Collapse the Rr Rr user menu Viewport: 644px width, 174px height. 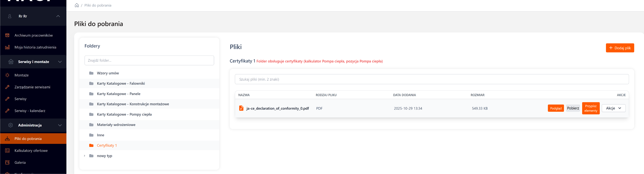click(58, 16)
